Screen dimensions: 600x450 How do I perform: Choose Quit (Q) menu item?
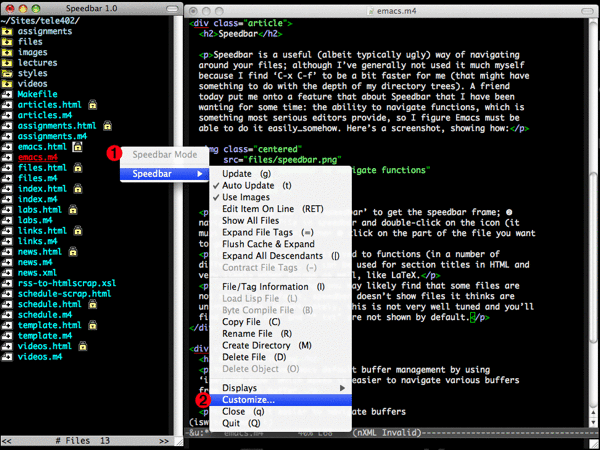(280, 424)
